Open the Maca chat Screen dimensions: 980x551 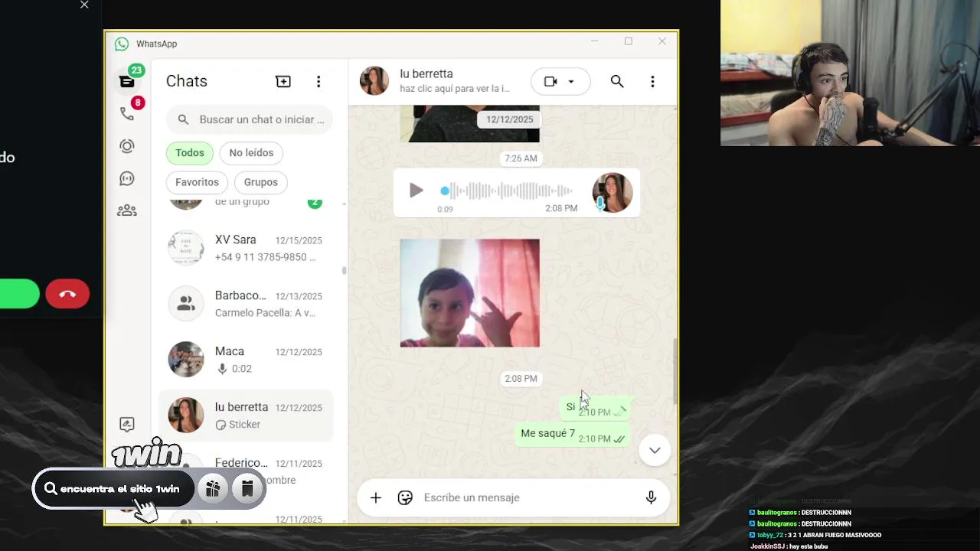[246, 360]
